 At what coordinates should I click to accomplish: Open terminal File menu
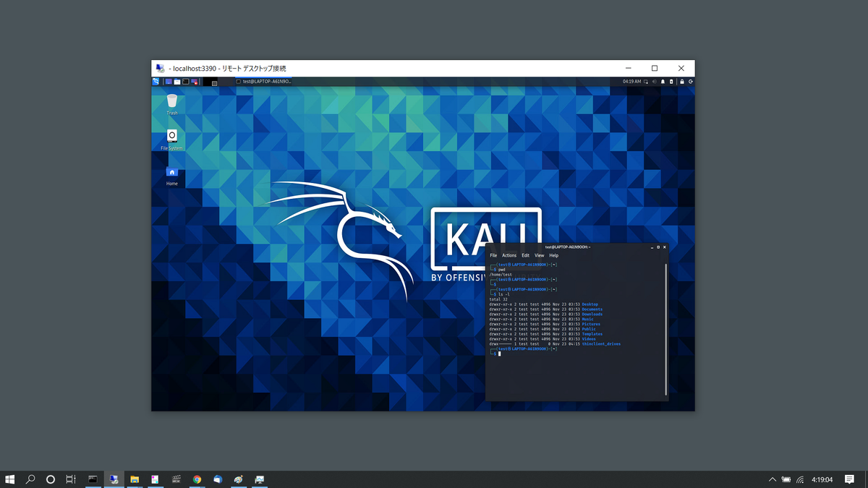(493, 255)
